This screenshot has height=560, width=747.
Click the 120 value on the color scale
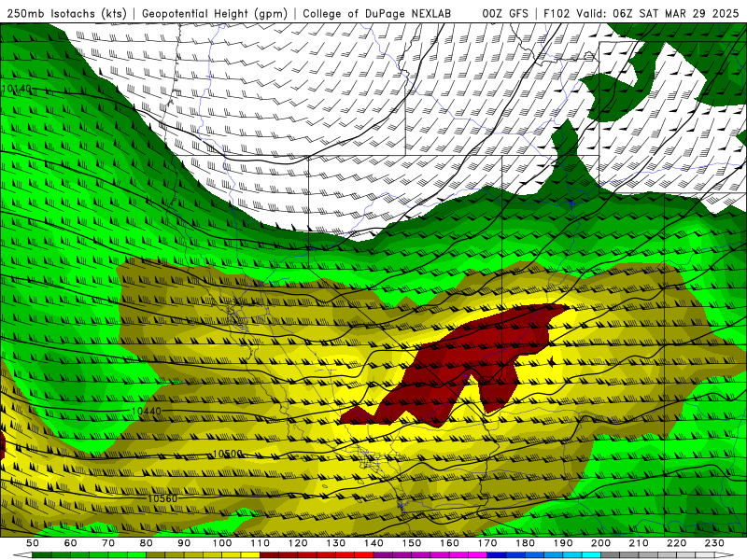point(298,543)
